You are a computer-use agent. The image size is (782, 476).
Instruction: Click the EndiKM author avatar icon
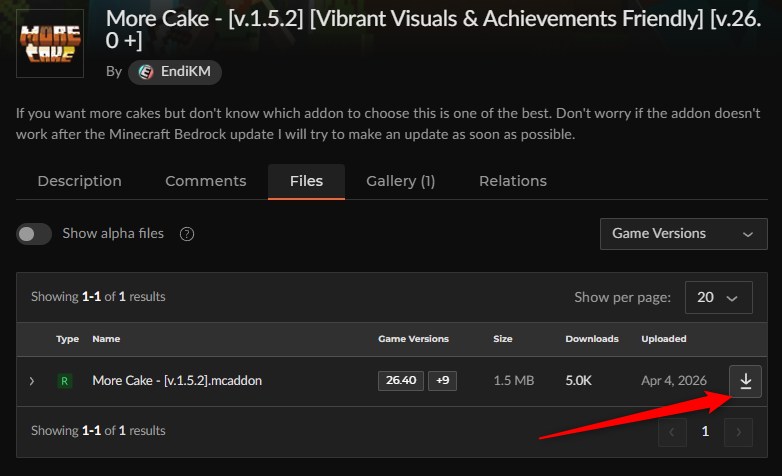[146, 72]
